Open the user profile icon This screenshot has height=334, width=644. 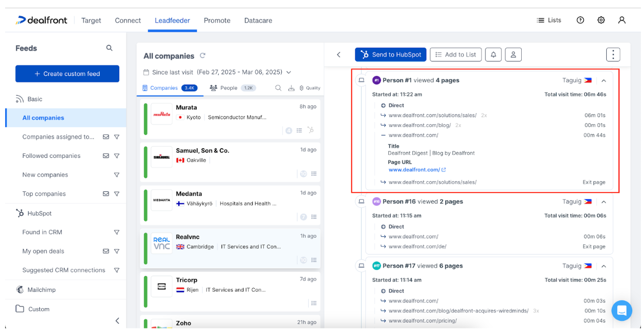point(622,20)
